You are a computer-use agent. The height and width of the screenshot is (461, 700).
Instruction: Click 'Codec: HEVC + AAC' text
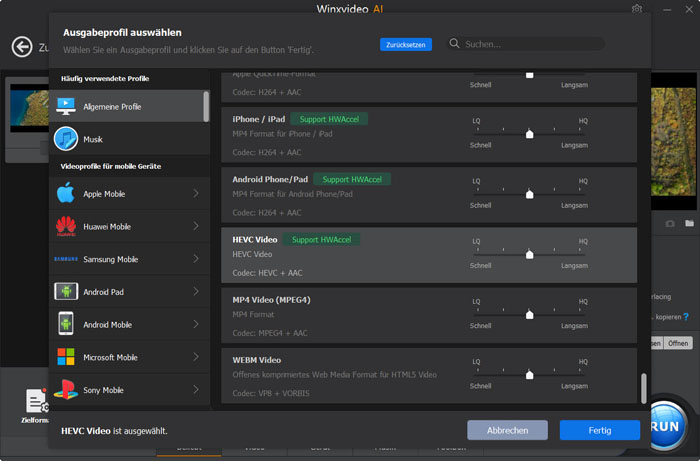coord(267,273)
